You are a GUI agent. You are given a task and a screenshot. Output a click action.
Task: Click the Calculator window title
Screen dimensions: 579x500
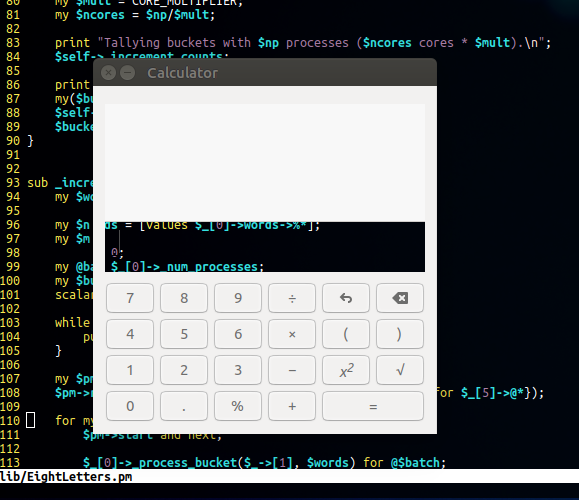click(182, 73)
